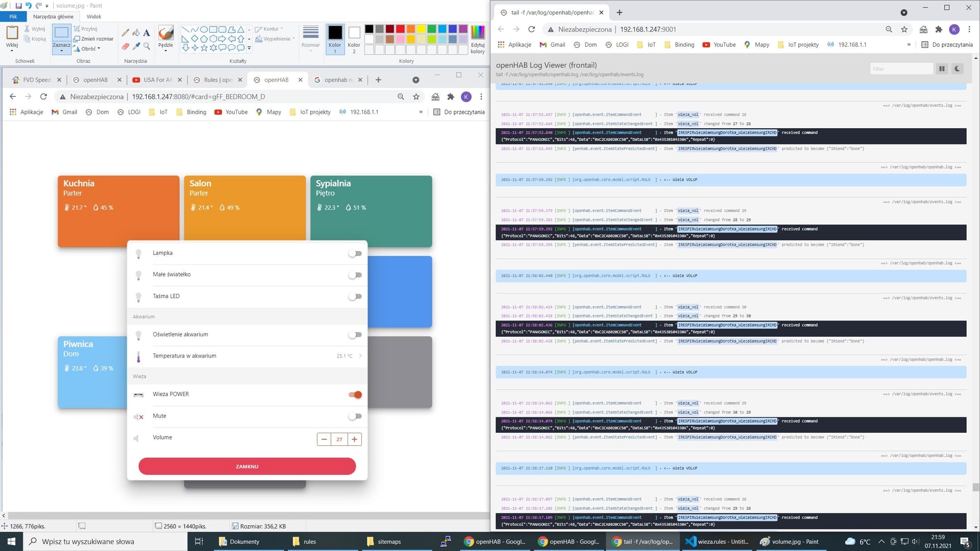The image size is (980, 551).
Task: Reload the log viewer browser page
Action: (531, 30)
